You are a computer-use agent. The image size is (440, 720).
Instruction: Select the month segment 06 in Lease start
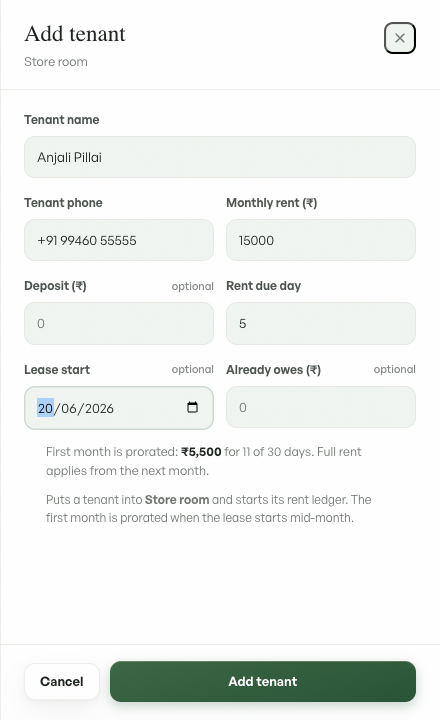[x=69, y=408]
